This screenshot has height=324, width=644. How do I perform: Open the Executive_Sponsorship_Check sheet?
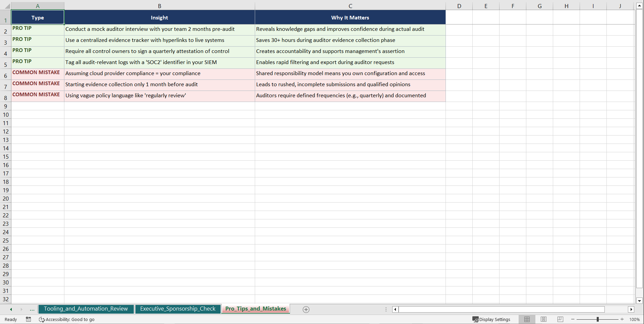click(x=178, y=309)
